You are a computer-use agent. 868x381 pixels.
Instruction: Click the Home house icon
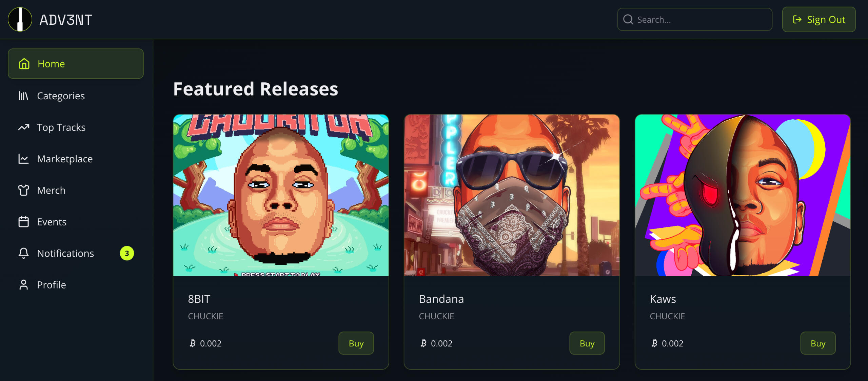(x=24, y=64)
